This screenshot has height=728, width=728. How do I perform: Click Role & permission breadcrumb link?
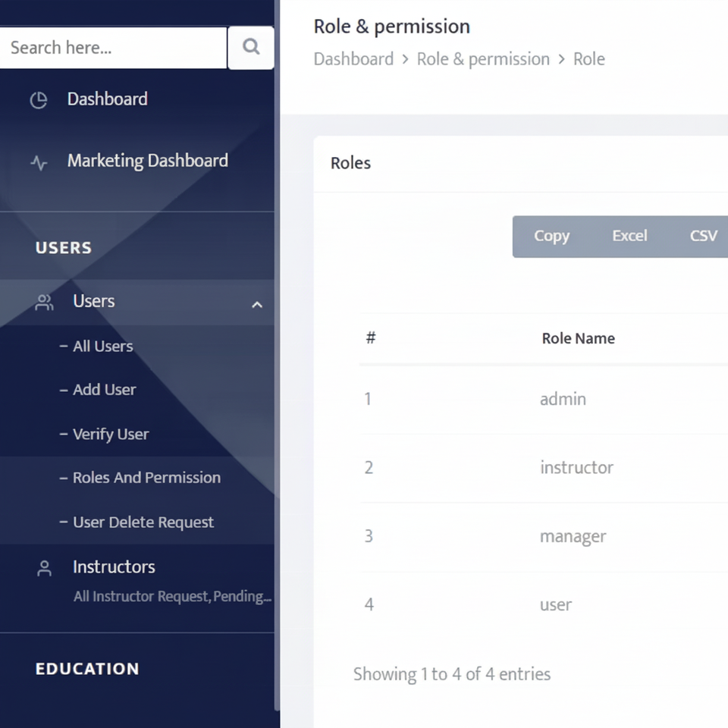pos(483,59)
